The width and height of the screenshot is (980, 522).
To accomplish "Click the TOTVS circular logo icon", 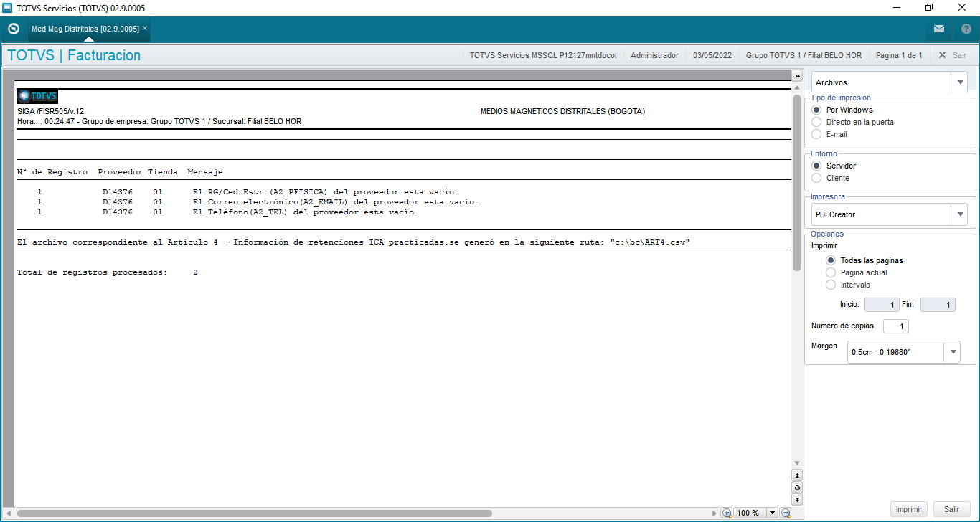I will (13, 29).
